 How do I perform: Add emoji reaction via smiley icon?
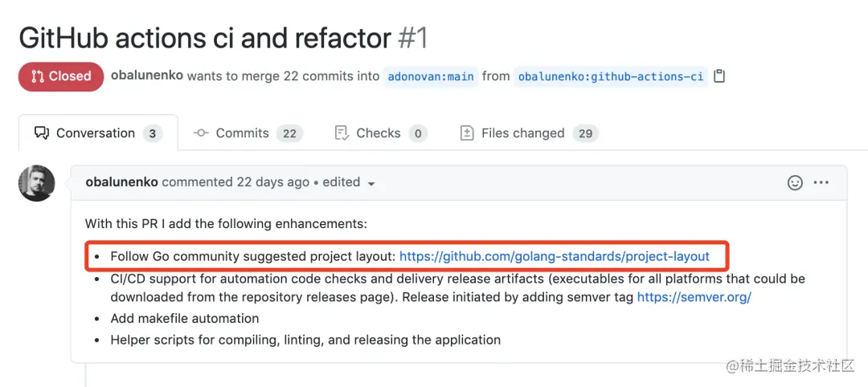pos(795,182)
